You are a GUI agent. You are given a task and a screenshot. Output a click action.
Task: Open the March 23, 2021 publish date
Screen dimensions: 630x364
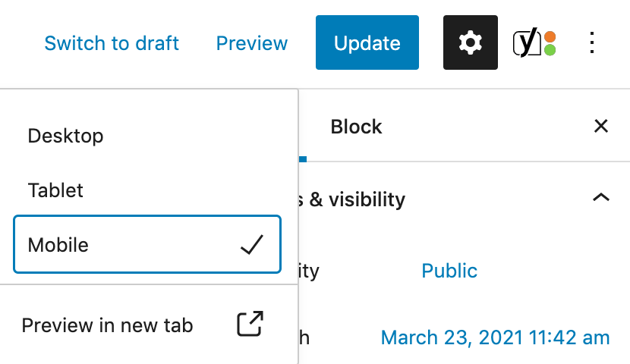click(495, 337)
